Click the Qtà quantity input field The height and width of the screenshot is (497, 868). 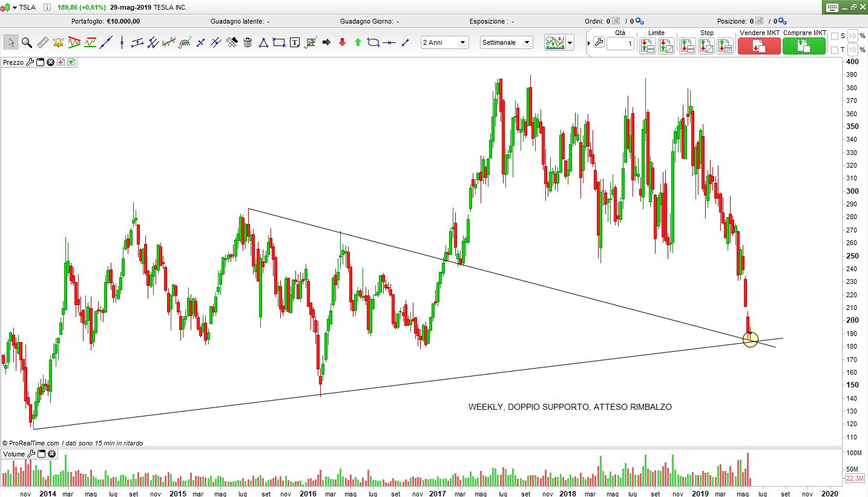point(620,44)
